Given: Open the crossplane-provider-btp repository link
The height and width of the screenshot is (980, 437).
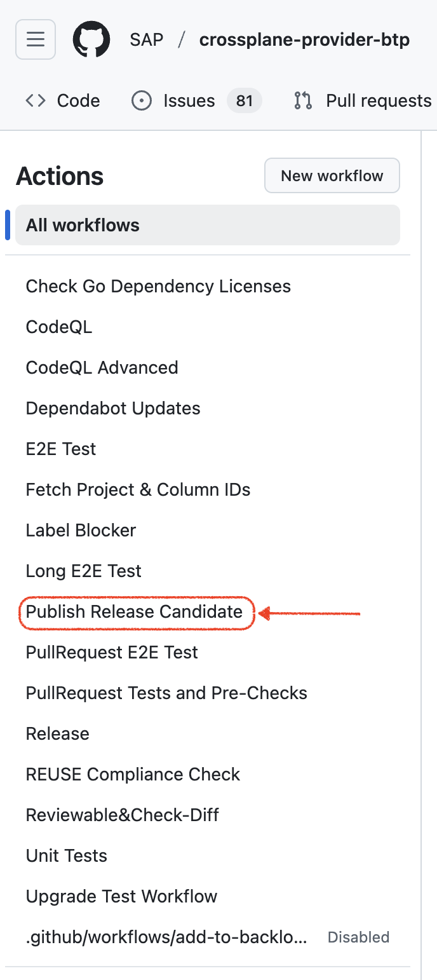Looking at the screenshot, I should click(x=304, y=39).
